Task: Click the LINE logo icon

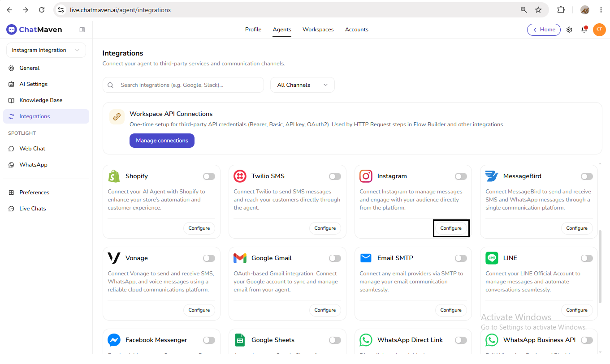Action: point(492,258)
